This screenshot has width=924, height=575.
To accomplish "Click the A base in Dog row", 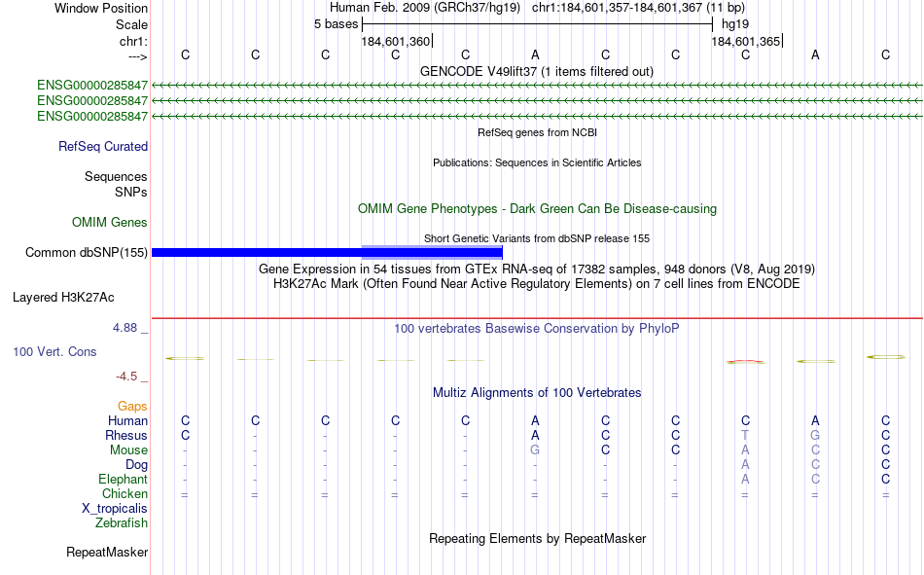I will pos(745,465).
